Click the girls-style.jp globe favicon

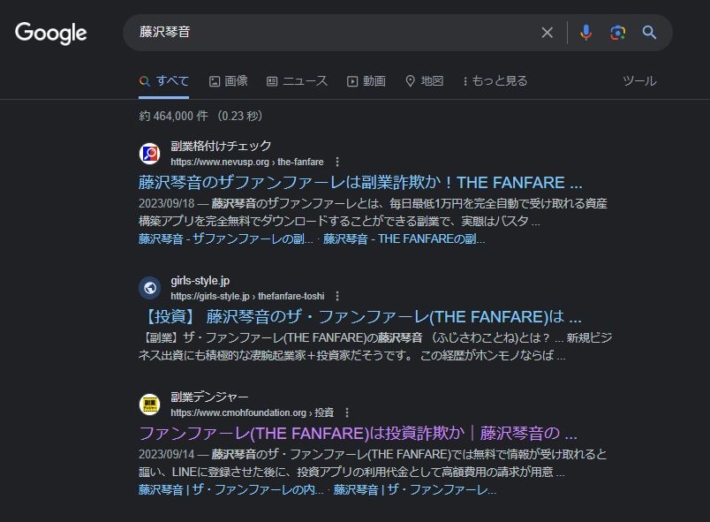point(149,288)
